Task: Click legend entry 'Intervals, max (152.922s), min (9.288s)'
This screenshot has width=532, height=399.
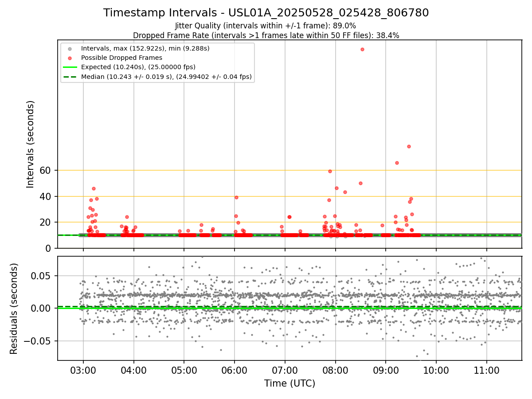Action: coord(145,48)
